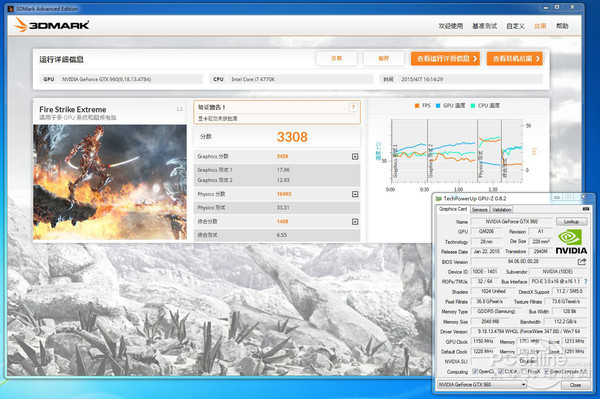600x399 pixels.
Task: Toggle the DirectCompute checkbox in GPU-Z
Action: click(x=546, y=371)
